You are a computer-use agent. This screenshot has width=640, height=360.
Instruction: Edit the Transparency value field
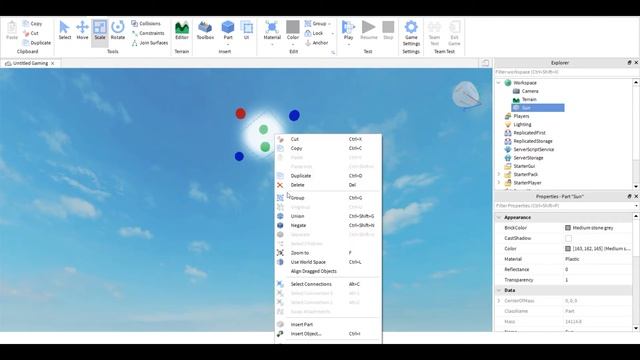pyautogui.click(x=598, y=280)
